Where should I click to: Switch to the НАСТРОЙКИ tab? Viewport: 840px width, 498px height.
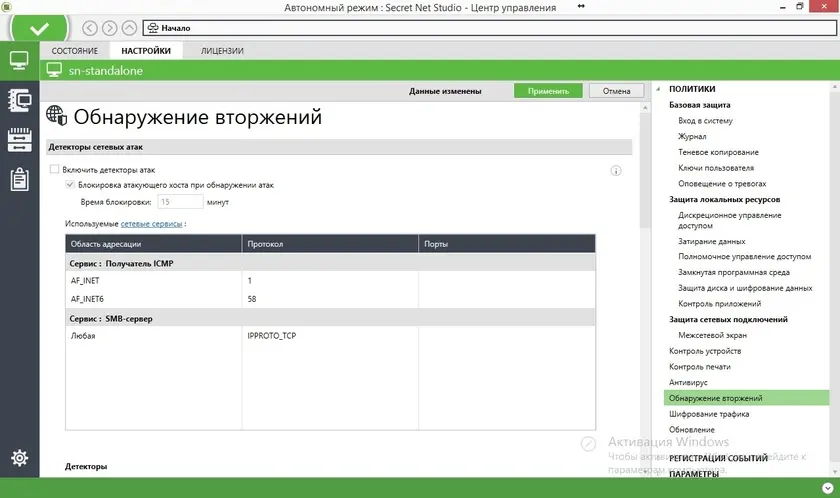[x=146, y=51]
